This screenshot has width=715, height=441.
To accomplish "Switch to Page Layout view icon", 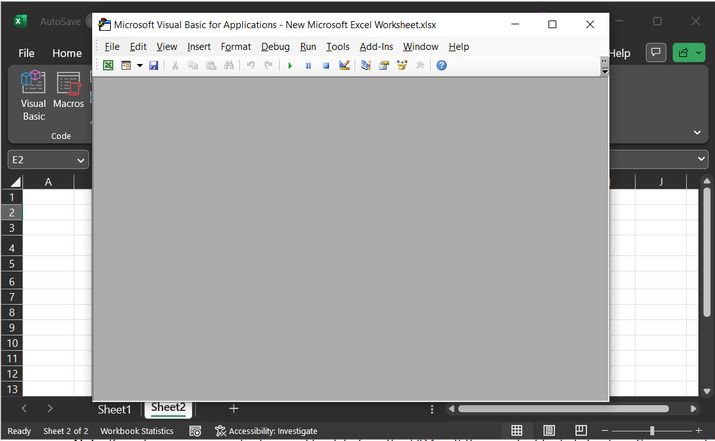I will [549, 430].
